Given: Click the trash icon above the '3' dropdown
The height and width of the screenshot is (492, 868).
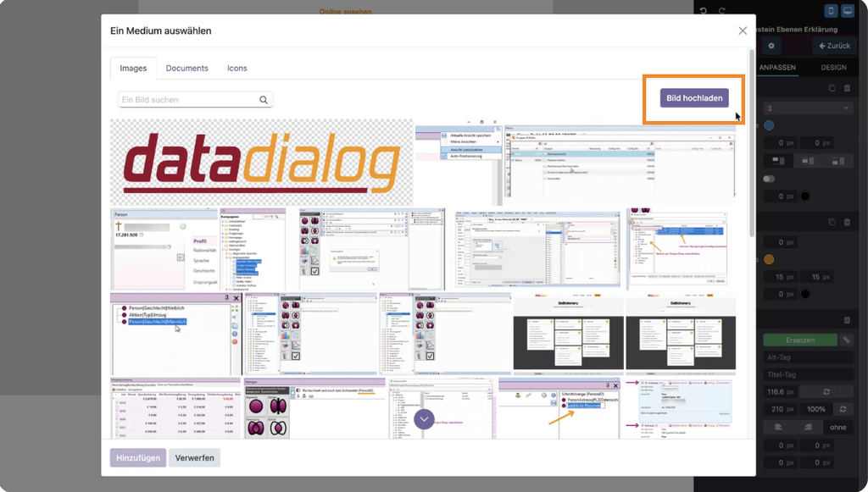Looking at the screenshot, I should (x=847, y=88).
